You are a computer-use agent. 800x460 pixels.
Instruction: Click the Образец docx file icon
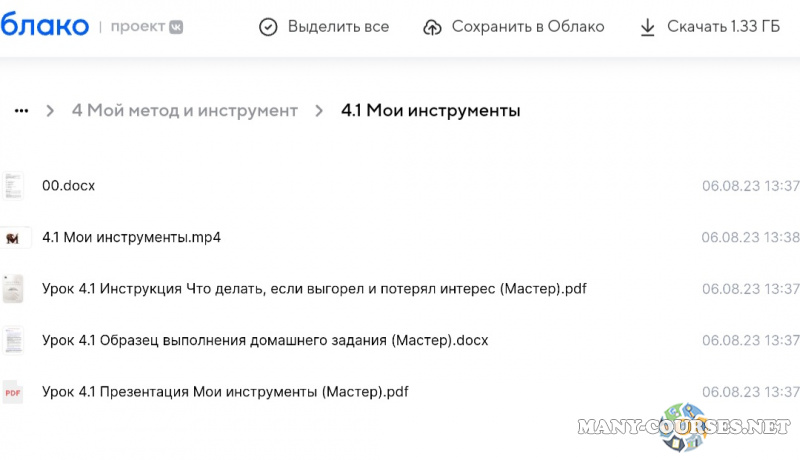13,341
